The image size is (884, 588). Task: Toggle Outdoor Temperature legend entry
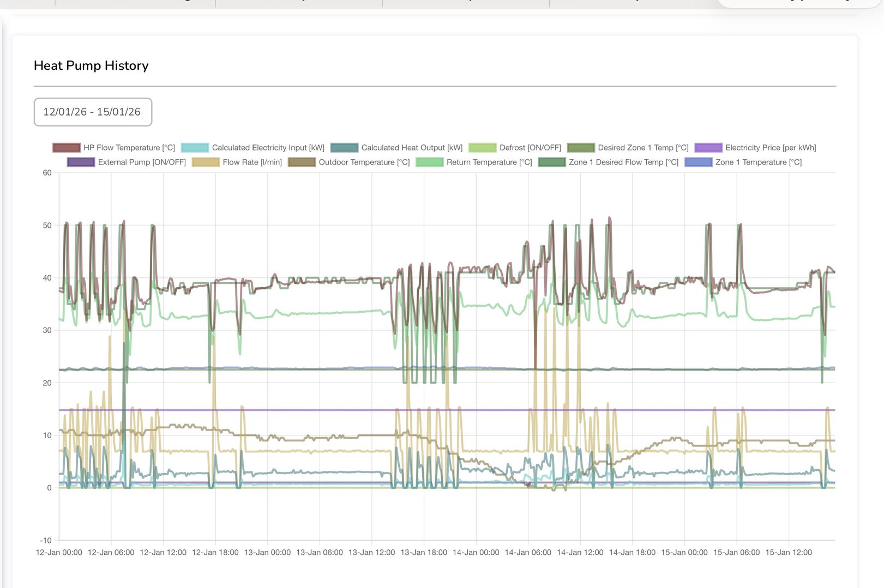349,162
